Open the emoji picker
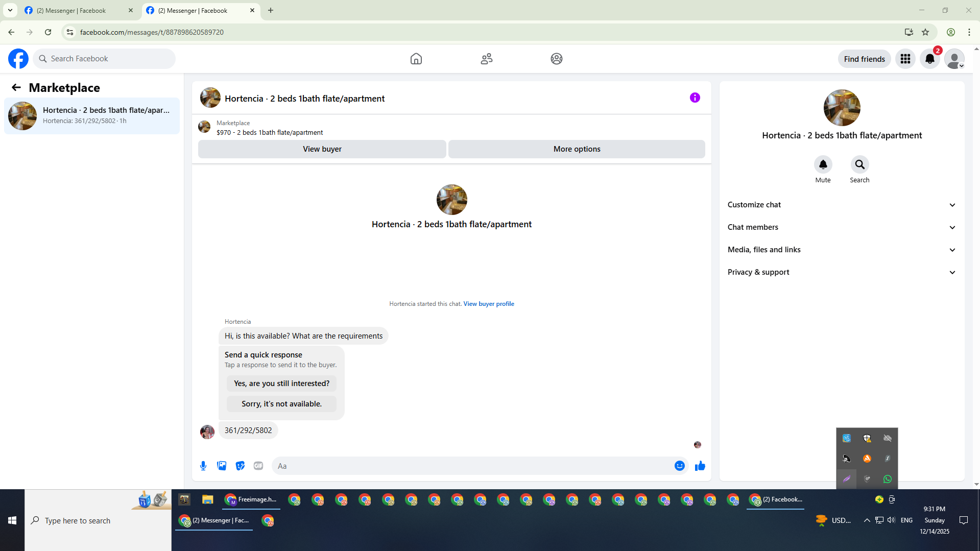This screenshot has width=980, height=551. pos(679,466)
